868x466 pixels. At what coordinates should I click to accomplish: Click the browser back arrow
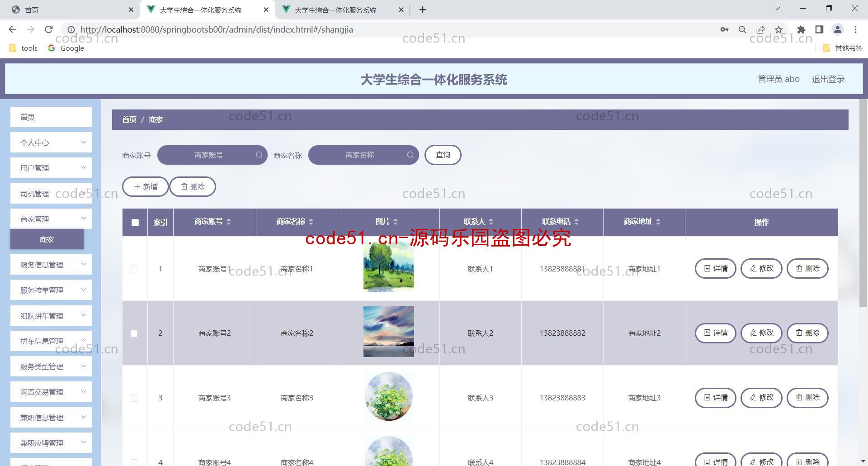click(x=12, y=29)
